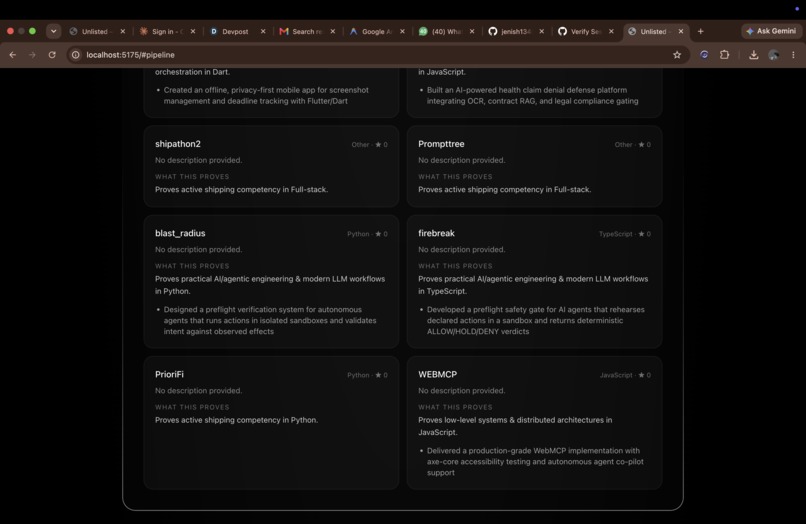Select the 'Built an AI-powered health claim' bullet

tap(532, 95)
